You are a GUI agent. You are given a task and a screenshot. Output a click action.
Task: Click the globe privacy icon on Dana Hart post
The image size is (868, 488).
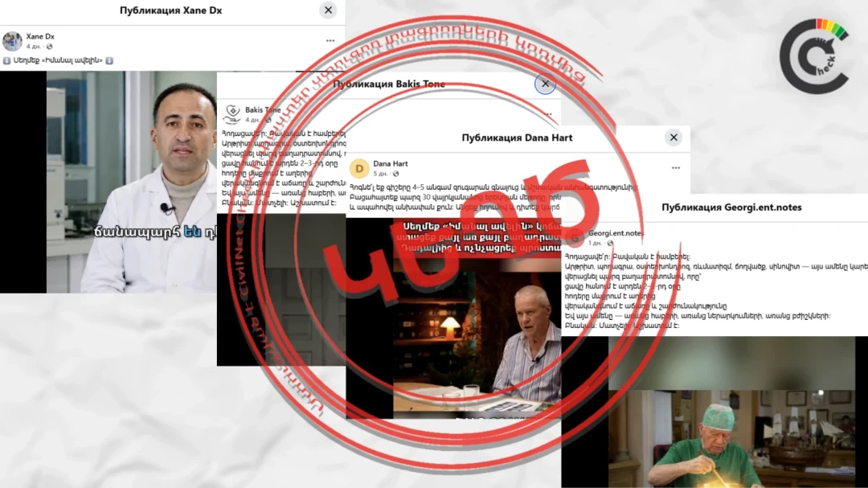tap(395, 174)
